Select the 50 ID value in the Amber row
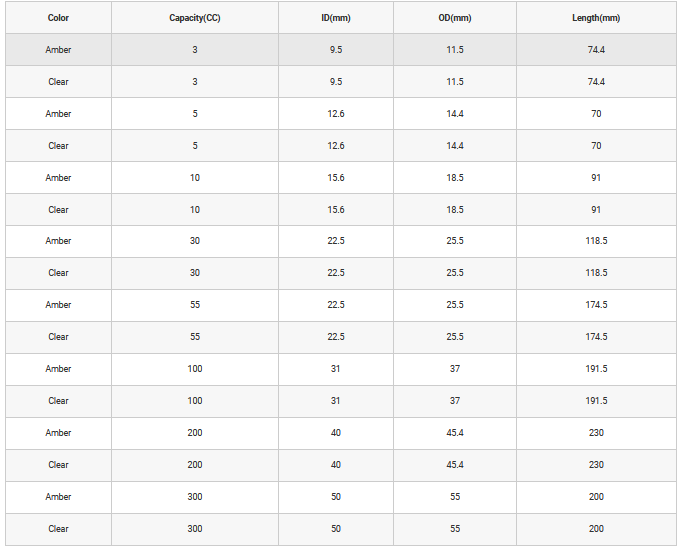The width and height of the screenshot is (680, 551). (x=336, y=497)
